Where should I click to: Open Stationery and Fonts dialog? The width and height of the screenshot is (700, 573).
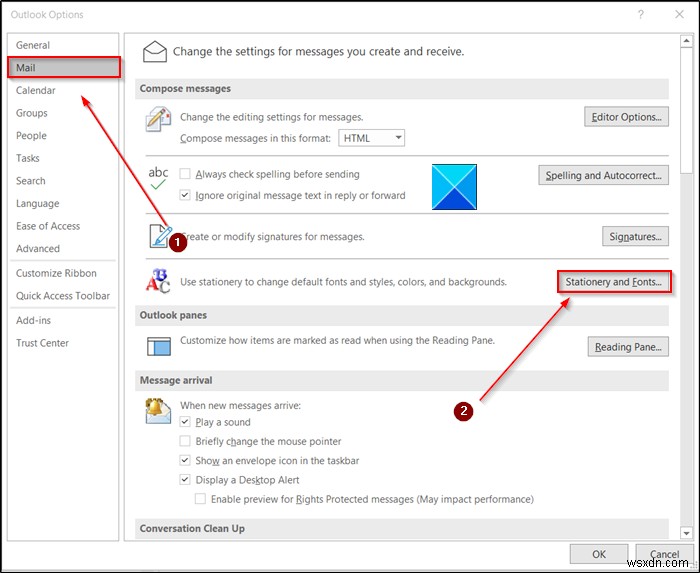[614, 282]
